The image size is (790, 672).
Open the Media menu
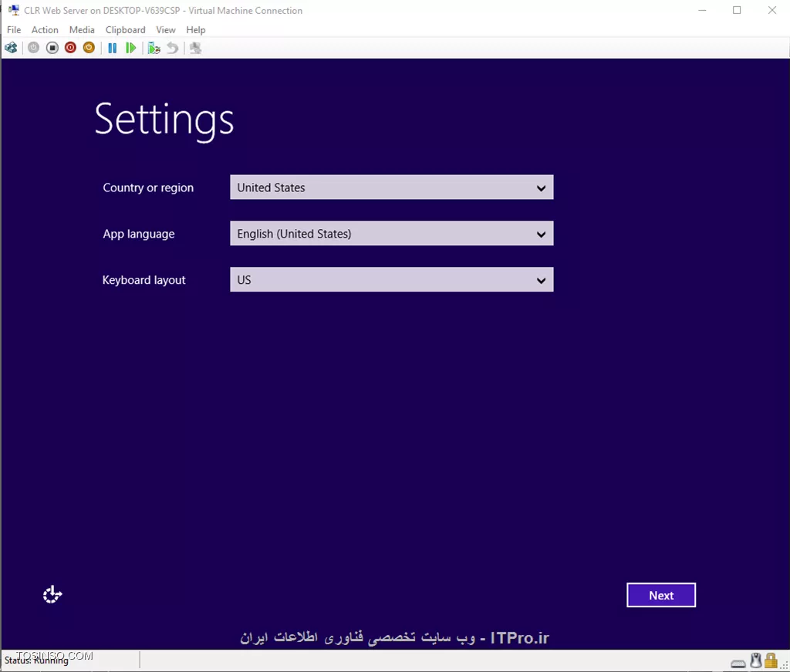point(82,29)
